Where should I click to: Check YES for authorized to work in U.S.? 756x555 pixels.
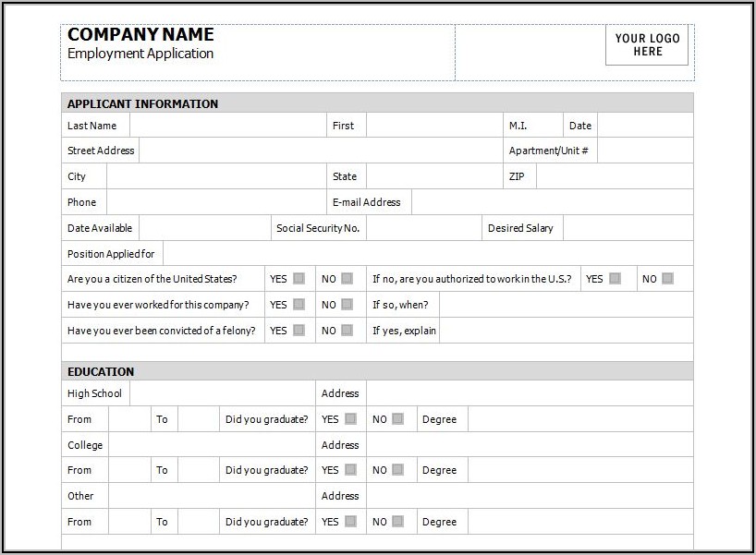[x=615, y=278]
